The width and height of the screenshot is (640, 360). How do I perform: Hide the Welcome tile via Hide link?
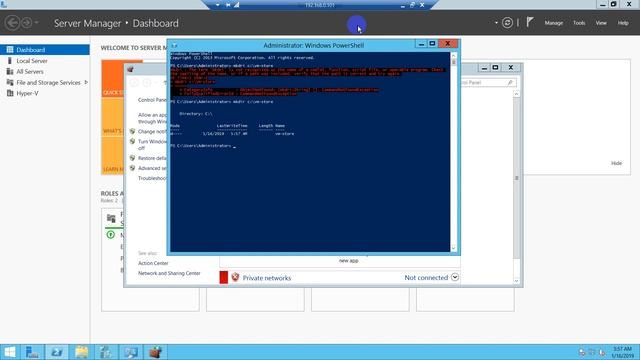click(616, 163)
